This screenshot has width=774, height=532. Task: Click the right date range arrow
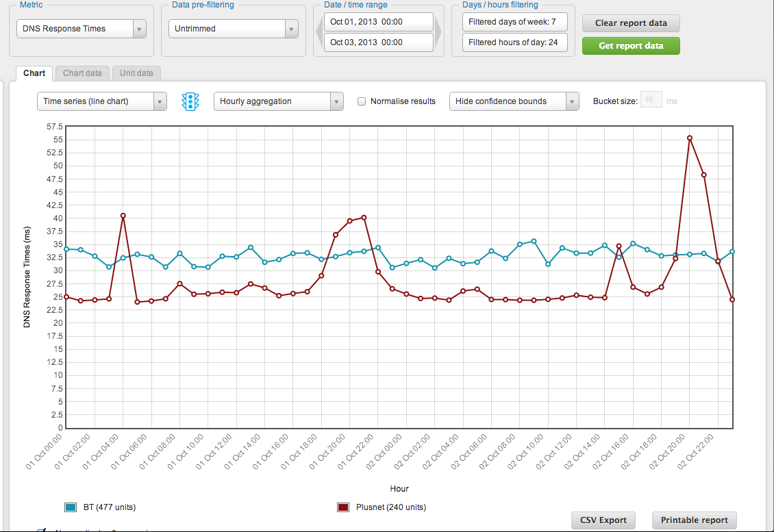[x=438, y=32]
